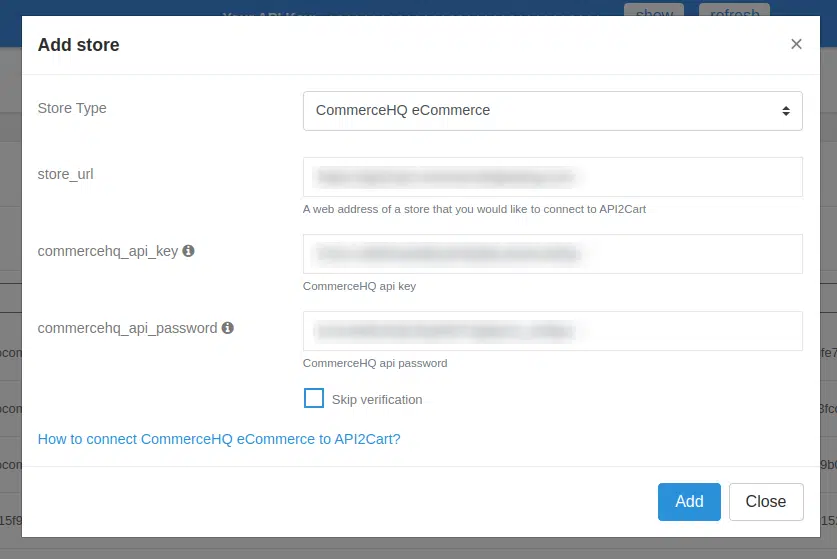Screen dimensions: 837x559
Task: Click the store_url field label
Action: (x=66, y=174)
